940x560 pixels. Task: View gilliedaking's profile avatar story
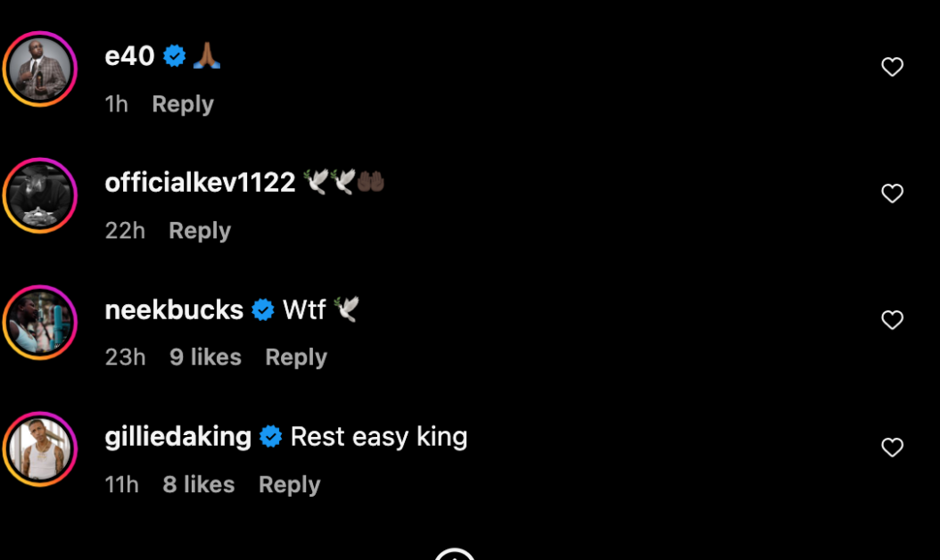(40, 449)
